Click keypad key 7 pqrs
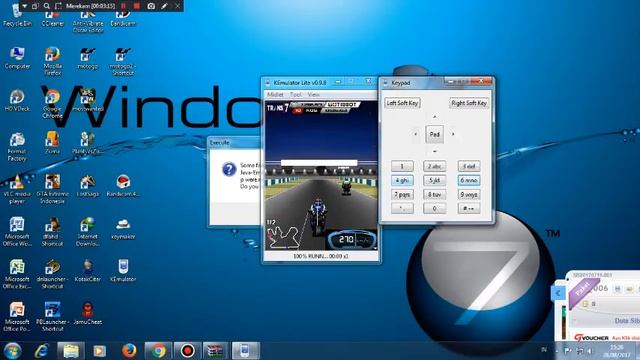 402,195
